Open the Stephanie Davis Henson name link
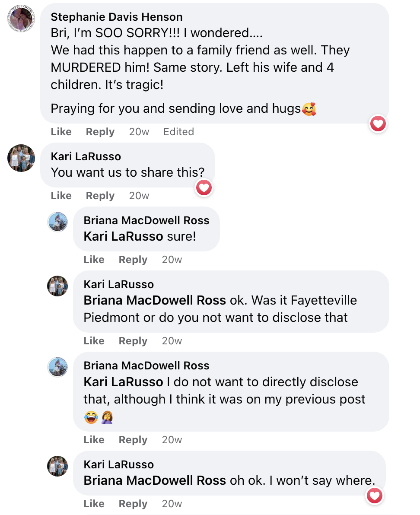The height and width of the screenshot is (515, 420). click(117, 17)
